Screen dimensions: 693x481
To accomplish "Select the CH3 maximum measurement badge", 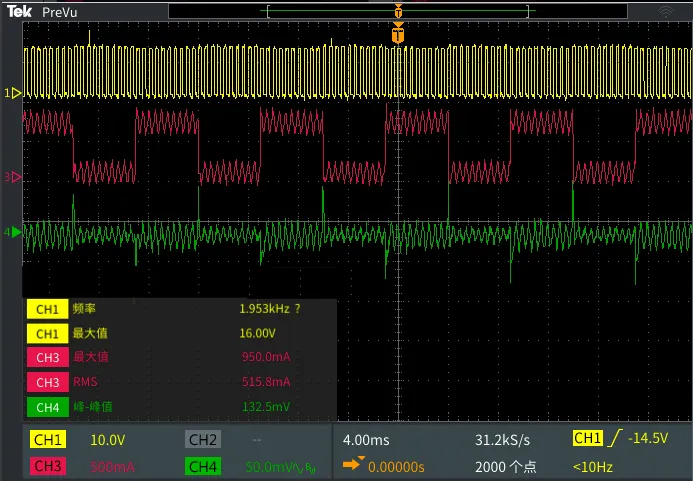I will 47,357.
